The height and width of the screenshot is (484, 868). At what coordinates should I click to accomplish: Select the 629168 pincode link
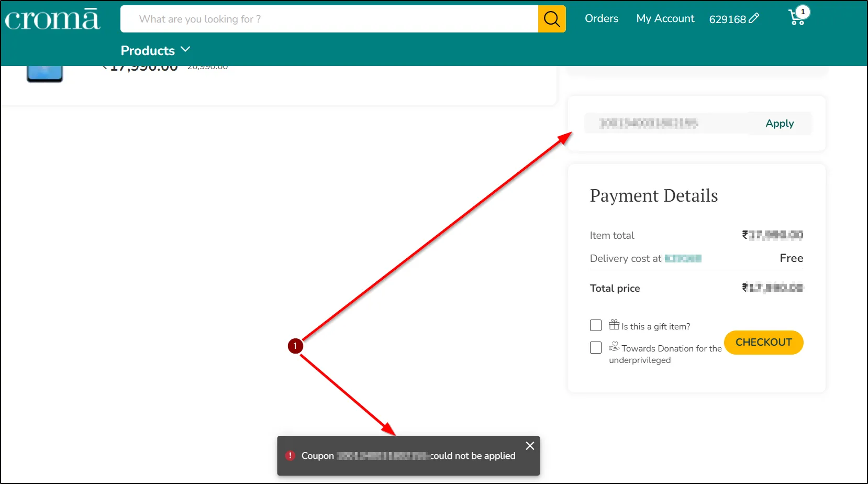tap(727, 19)
